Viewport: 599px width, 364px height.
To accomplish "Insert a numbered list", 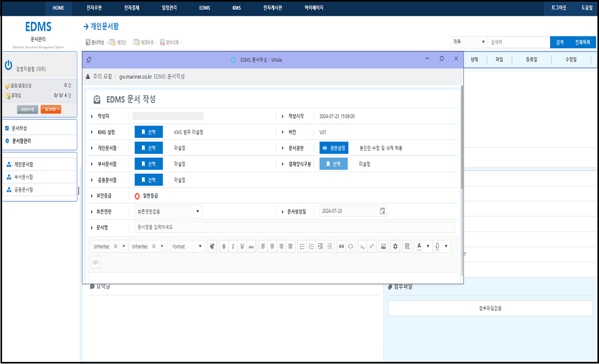I will pyautogui.click(x=312, y=246).
